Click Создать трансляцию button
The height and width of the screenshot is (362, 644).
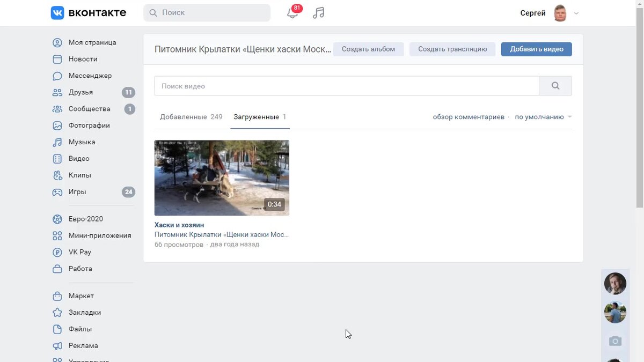tap(452, 49)
